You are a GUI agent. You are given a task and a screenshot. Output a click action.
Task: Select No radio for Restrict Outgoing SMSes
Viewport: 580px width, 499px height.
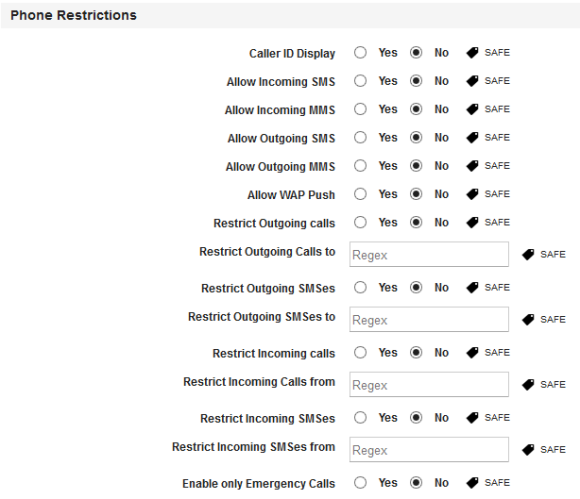(x=416, y=287)
